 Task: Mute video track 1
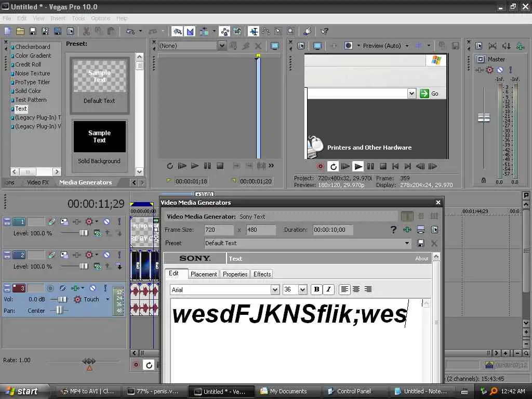[107, 221]
